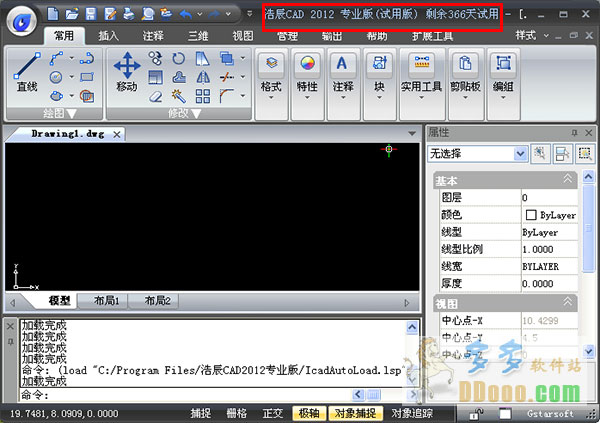600x423 pixels.
Task: Select the copy objects tool
Action: point(155,58)
